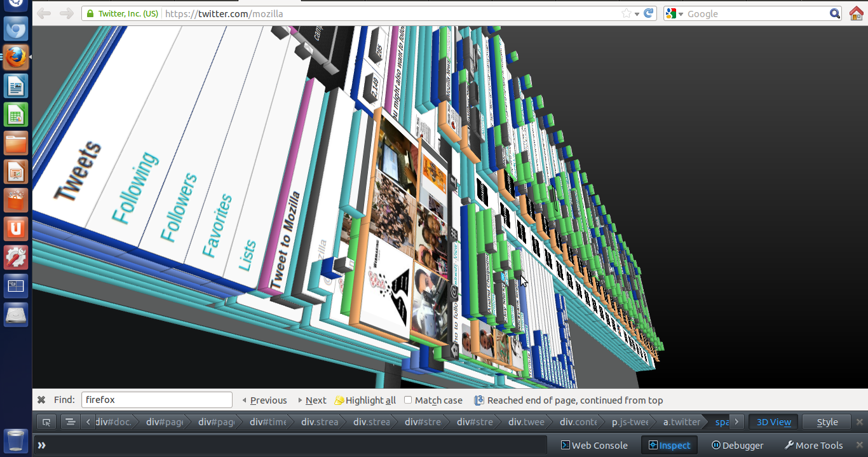Launch LibreOffice Writer from the dock
The height and width of the screenshot is (457, 868).
pos(16,86)
